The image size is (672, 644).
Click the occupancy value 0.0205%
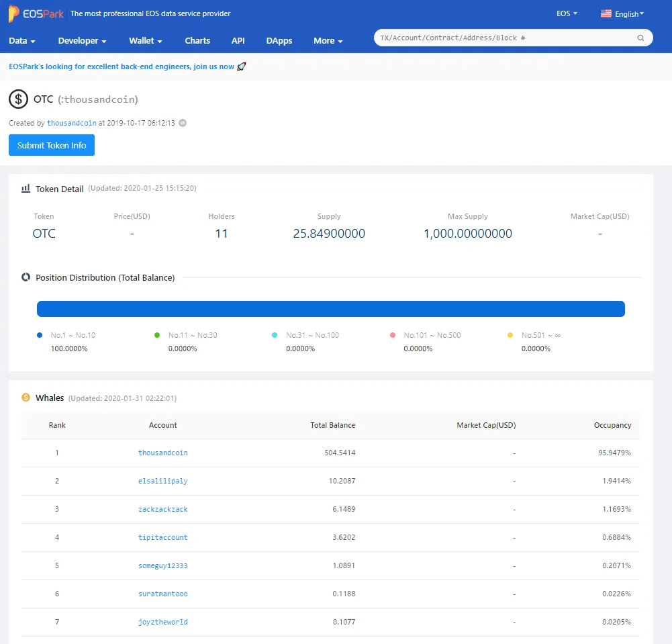pyautogui.click(x=617, y=622)
